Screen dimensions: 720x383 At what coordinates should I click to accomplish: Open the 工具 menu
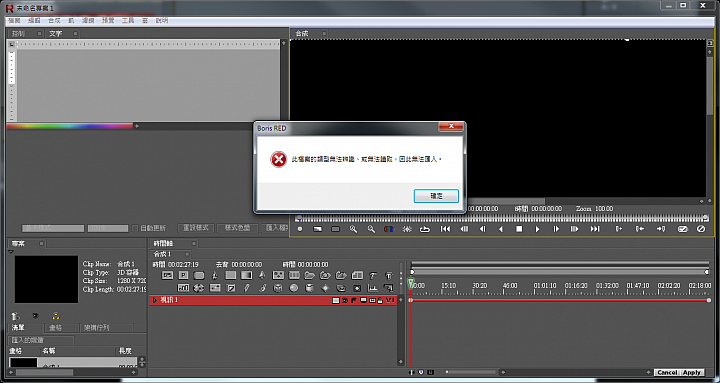click(128, 21)
